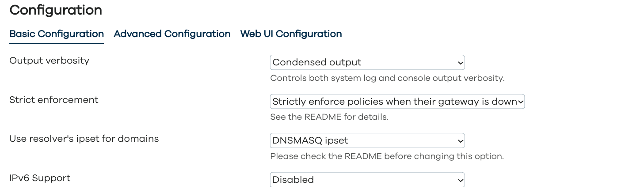This screenshot has width=644, height=193.
Task: Click the verbosity description about system log
Action: pyautogui.click(x=387, y=78)
